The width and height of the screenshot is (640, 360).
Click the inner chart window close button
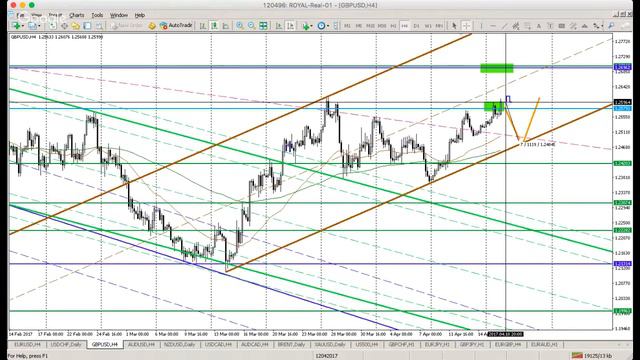click(631, 13)
